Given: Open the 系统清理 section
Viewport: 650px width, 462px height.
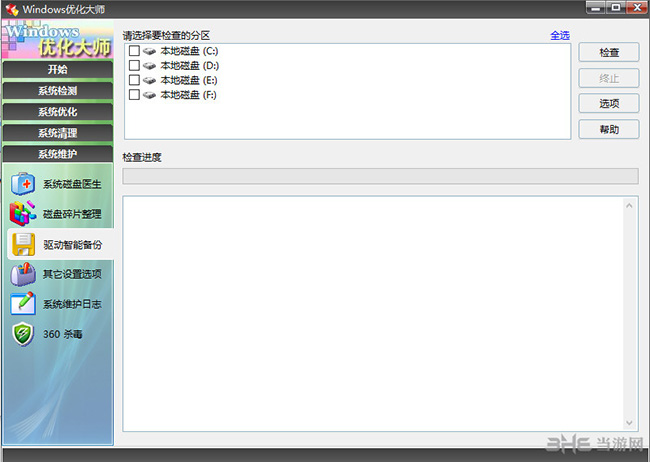Looking at the screenshot, I should [x=58, y=133].
